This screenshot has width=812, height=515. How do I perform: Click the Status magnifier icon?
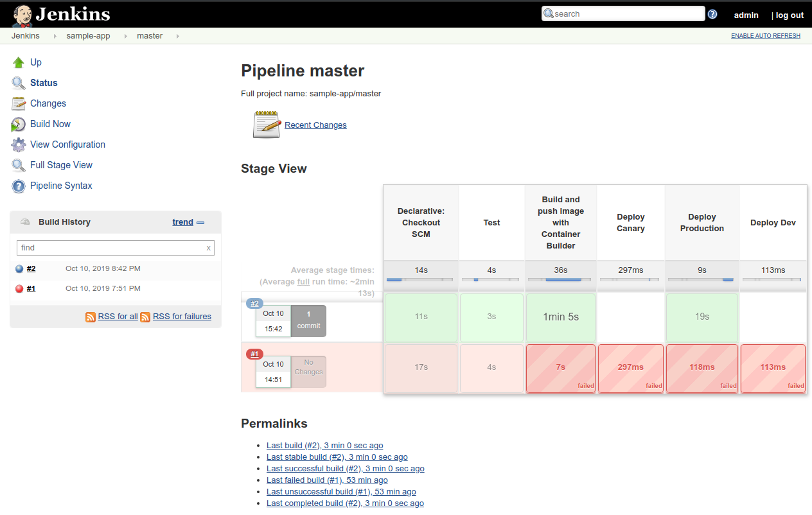pos(19,83)
